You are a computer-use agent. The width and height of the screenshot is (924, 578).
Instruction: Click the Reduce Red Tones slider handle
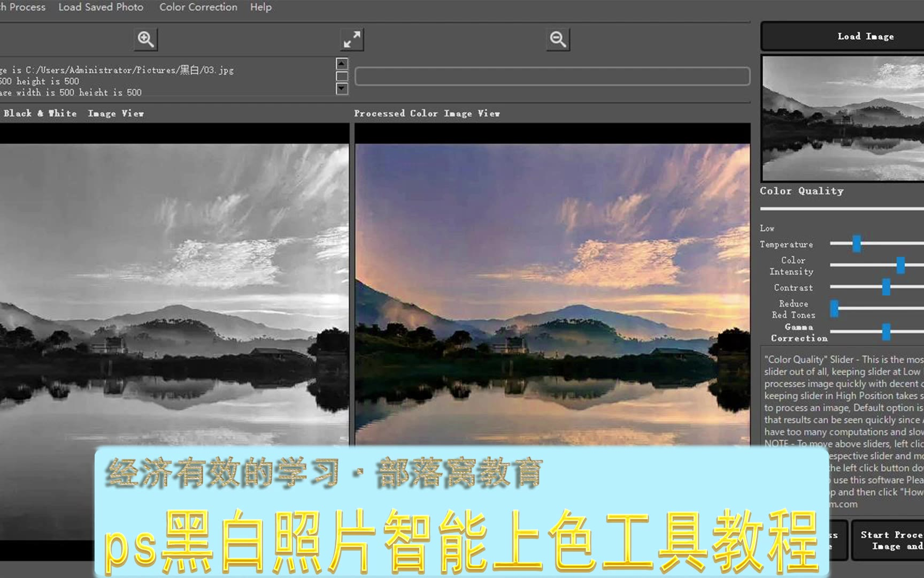coord(834,308)
